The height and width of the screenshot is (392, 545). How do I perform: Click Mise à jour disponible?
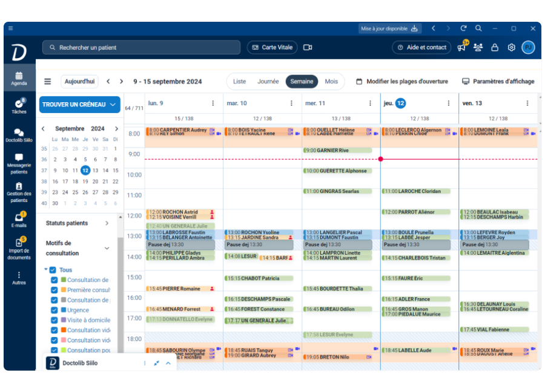tap(390, 28)
